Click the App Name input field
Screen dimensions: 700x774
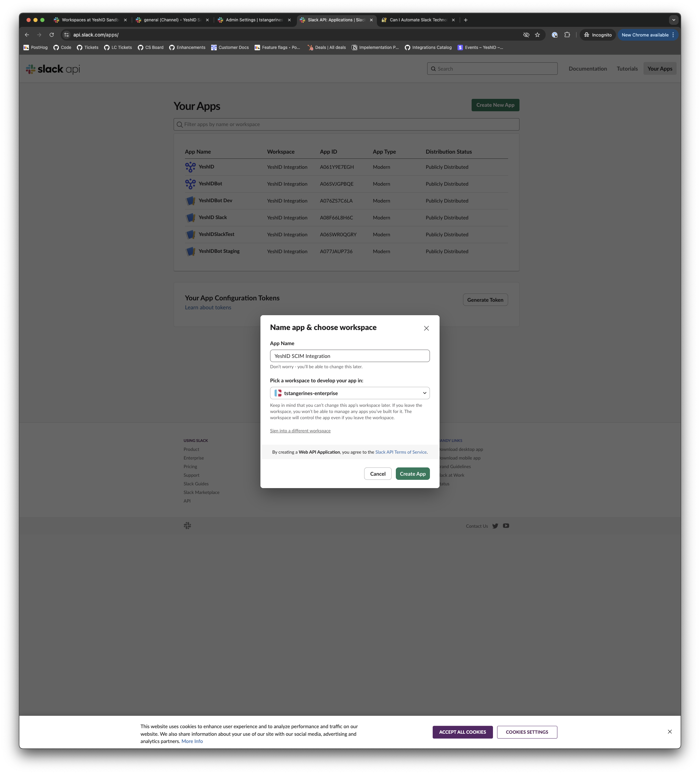(x=349, y=356)
